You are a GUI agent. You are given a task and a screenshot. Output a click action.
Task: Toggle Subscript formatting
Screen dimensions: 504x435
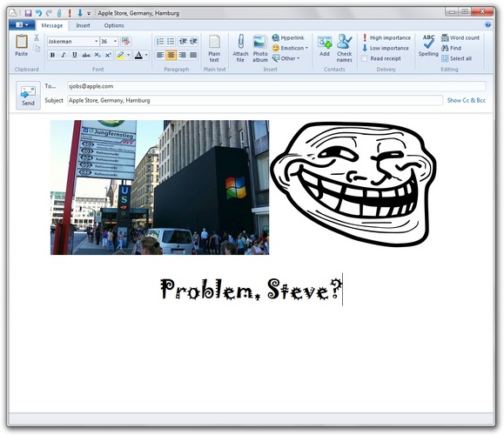tap(97, 56)
